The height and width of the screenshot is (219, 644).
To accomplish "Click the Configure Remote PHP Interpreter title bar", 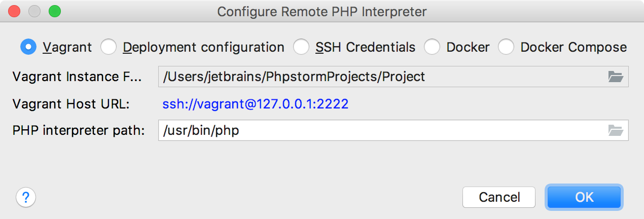I will pos(322,11).
